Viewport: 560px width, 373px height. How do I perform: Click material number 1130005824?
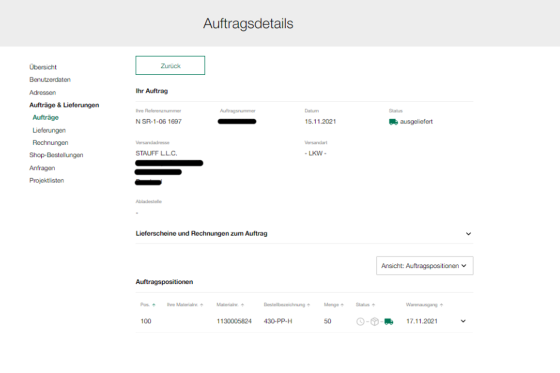point(234,321)
